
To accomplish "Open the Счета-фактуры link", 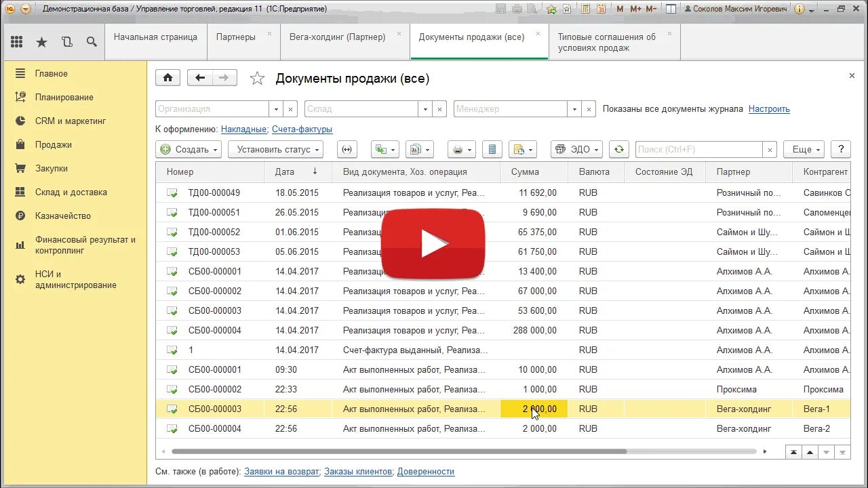I will [x=301, y=129].
